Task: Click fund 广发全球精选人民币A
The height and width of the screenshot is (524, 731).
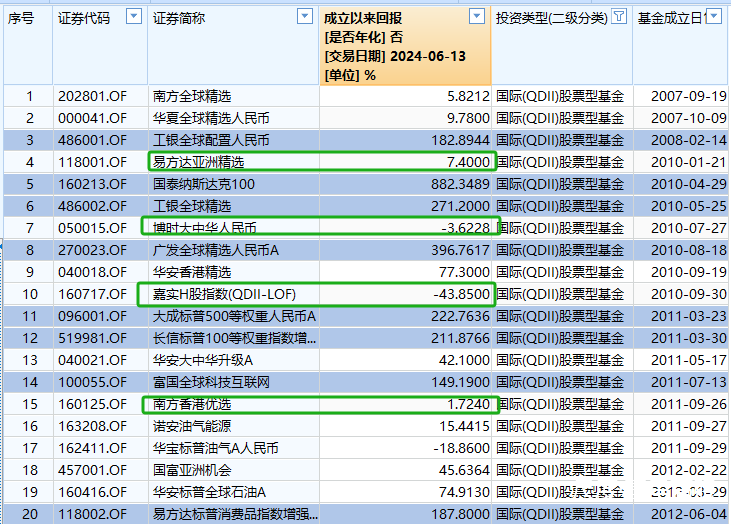Action: point(216,250)
